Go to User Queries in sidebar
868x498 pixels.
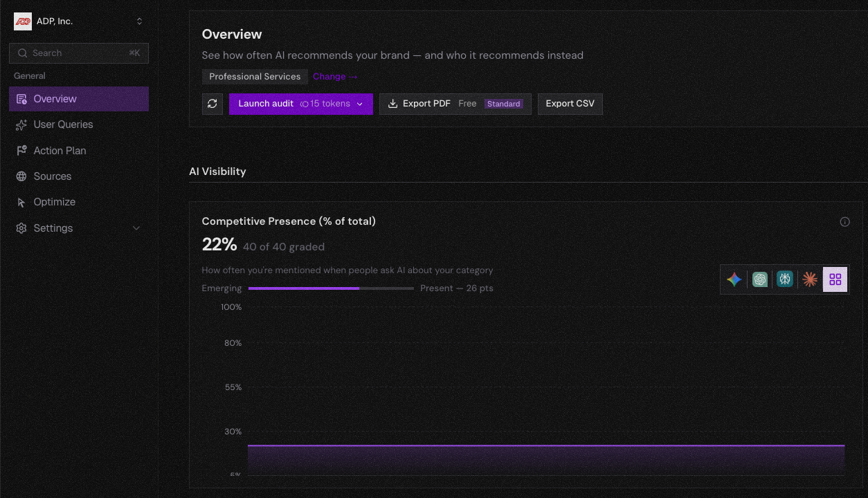tap(63, 124)
